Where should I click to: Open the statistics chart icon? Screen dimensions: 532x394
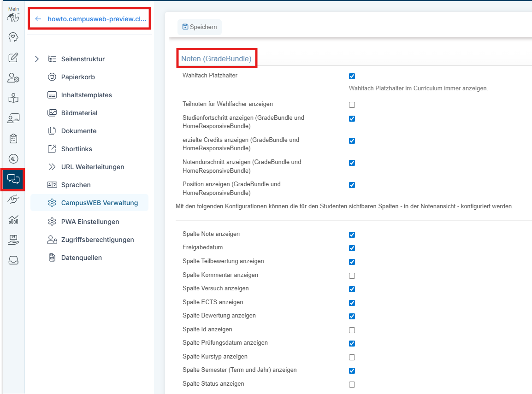point(13,220)
